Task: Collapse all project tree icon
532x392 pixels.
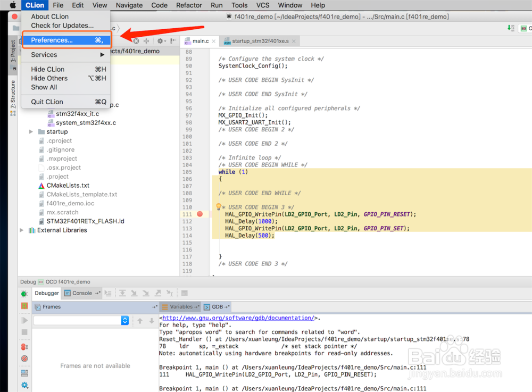Action: tap(147, 41)
